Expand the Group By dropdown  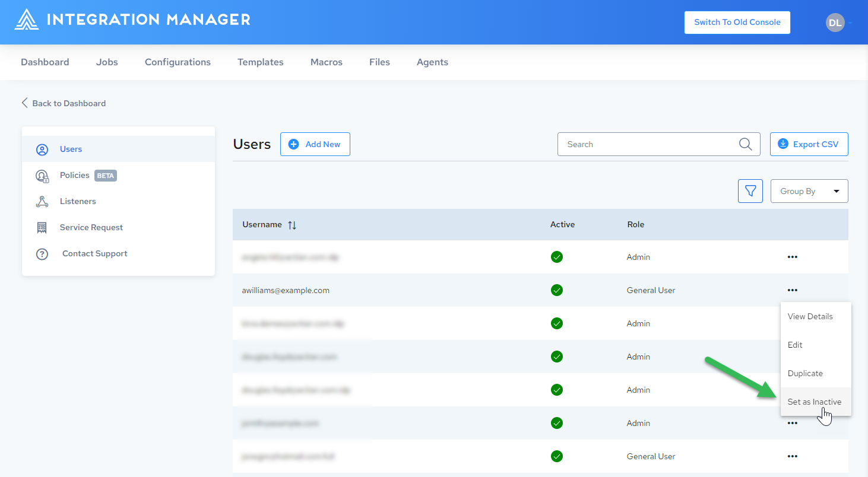point(809,191)
